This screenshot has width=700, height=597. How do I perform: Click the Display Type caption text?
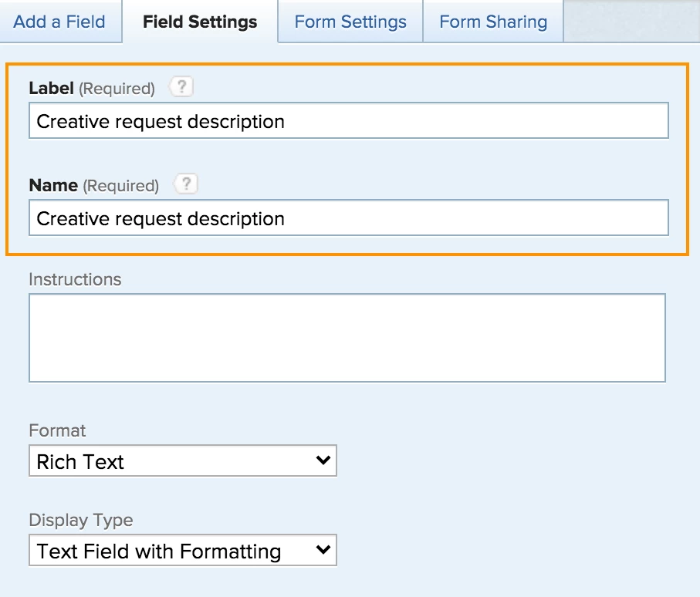(x=81, y=521)
